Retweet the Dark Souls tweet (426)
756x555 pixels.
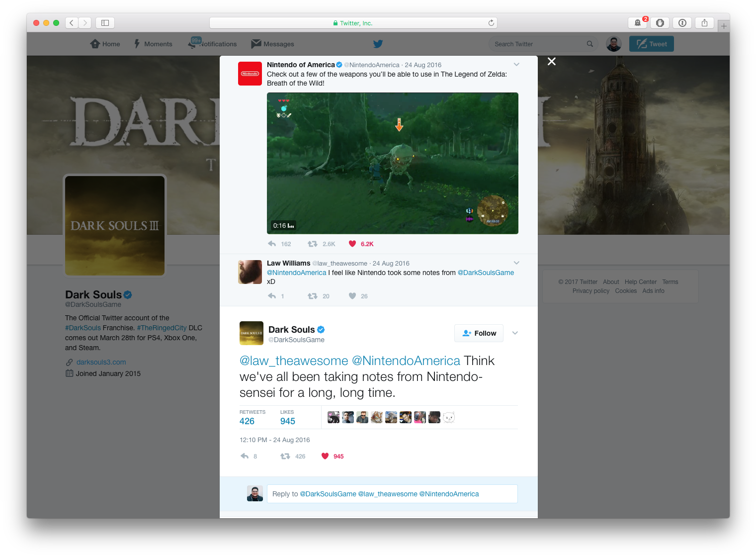285,456
